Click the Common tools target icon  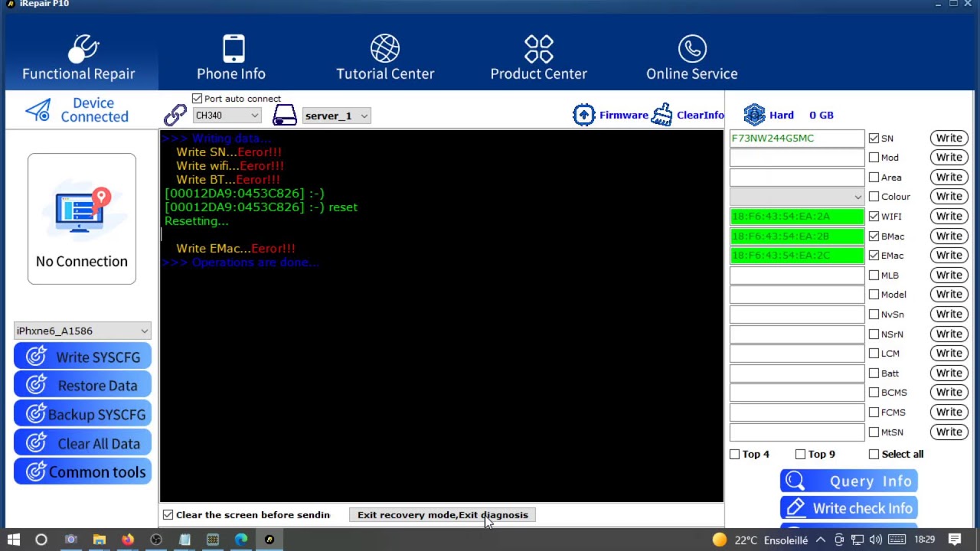click(x=36, y=471)
